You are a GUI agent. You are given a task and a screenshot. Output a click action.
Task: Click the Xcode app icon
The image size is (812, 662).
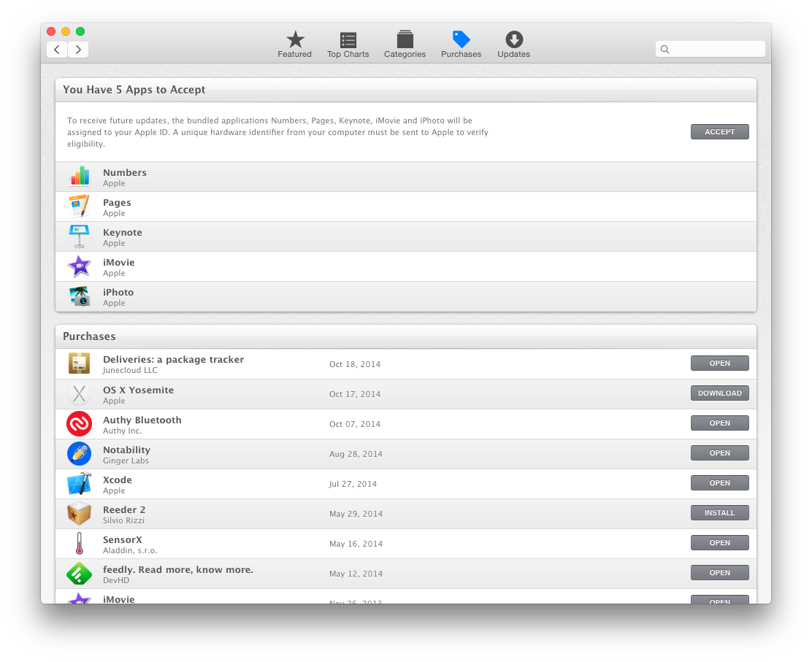[x=80, y=484]
